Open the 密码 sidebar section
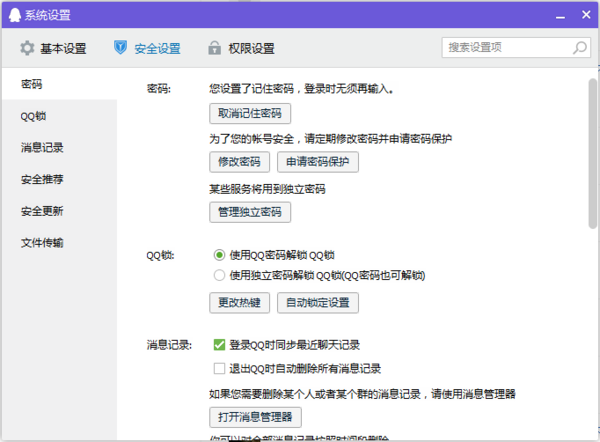The height and width of the screenshot is (442, 600). [32, 85]
